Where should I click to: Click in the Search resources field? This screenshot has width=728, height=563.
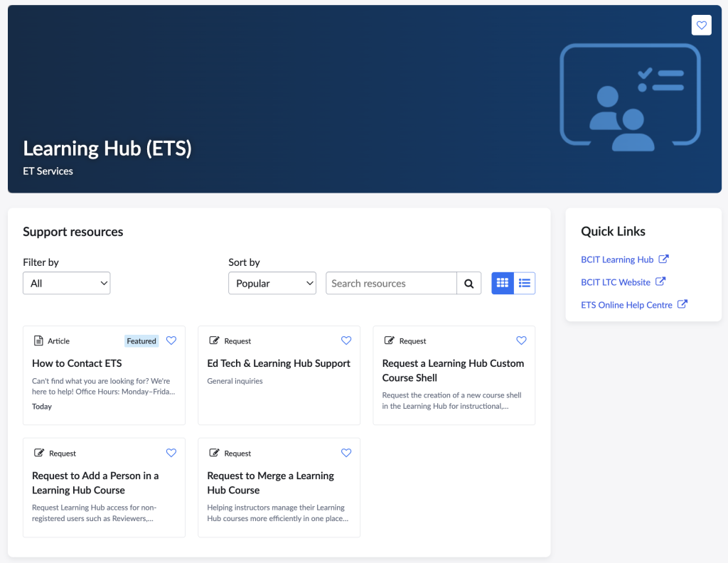[x=391, y=283]
